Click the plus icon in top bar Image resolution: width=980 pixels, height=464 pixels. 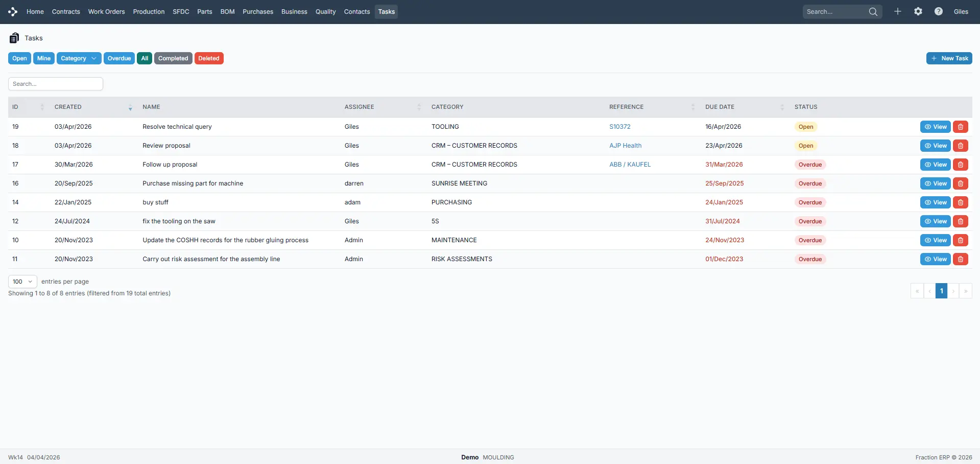897,12
